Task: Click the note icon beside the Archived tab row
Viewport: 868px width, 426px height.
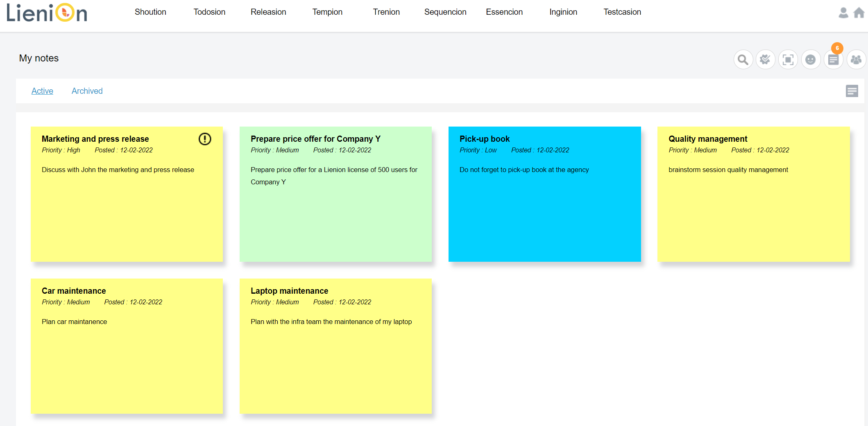Action: (x=852, y=91)
